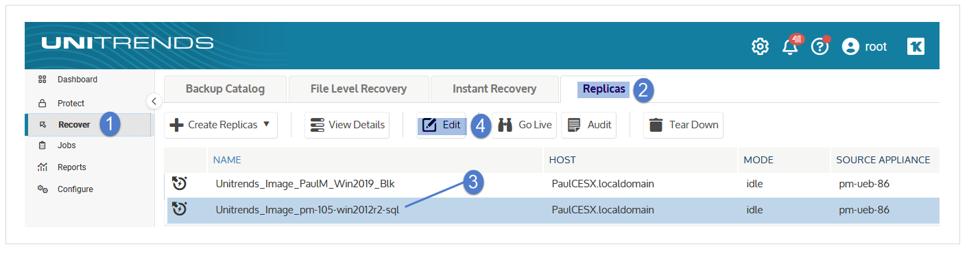Click replica icon for pm-105-win2012r2-sql row
The height and width of the screenshot is (260, 980).
click(179, 209)
